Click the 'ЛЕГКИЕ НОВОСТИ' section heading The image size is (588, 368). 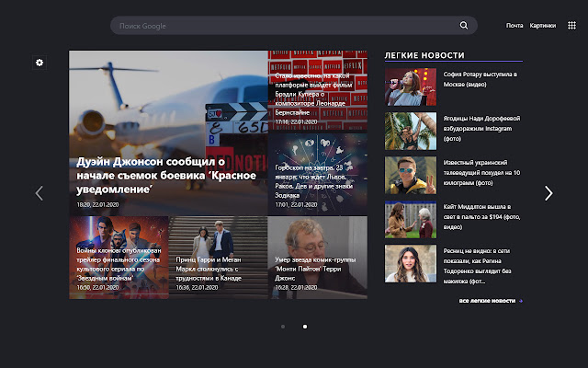click(424, 55)
